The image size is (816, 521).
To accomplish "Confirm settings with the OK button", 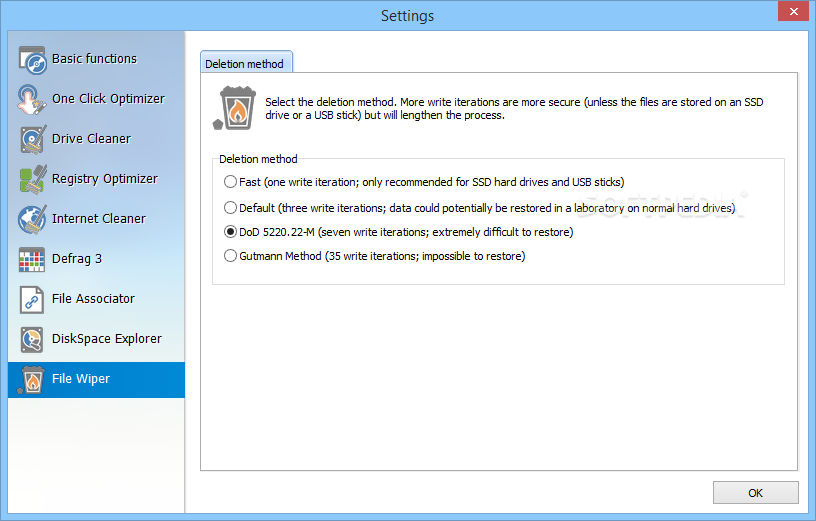I will [755, 492].
